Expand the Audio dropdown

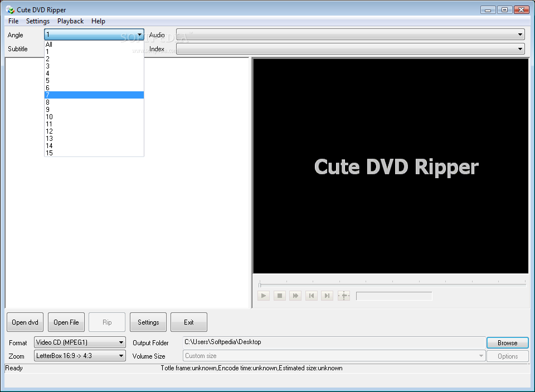pos(520,35)
